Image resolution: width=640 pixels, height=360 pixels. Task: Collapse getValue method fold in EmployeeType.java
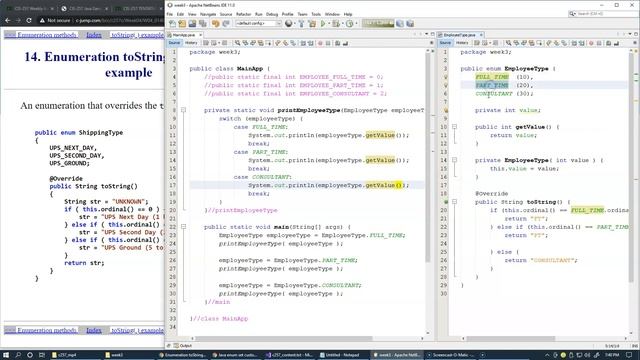(x=454, y=127)
